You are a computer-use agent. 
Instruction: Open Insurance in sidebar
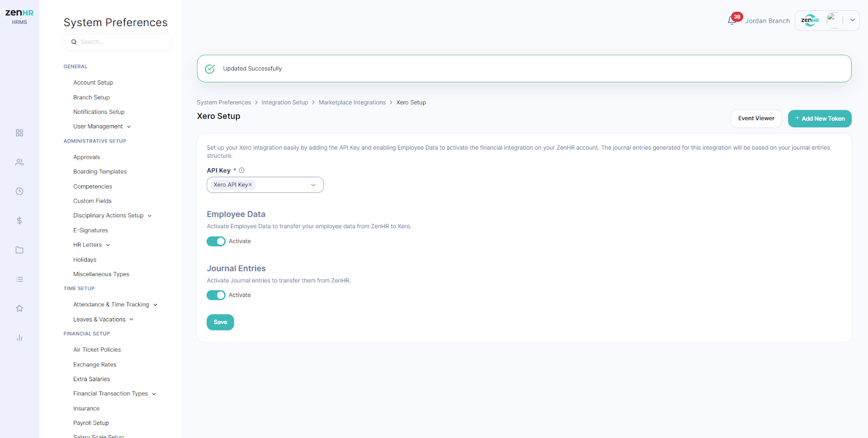click(x=87, y=409)
